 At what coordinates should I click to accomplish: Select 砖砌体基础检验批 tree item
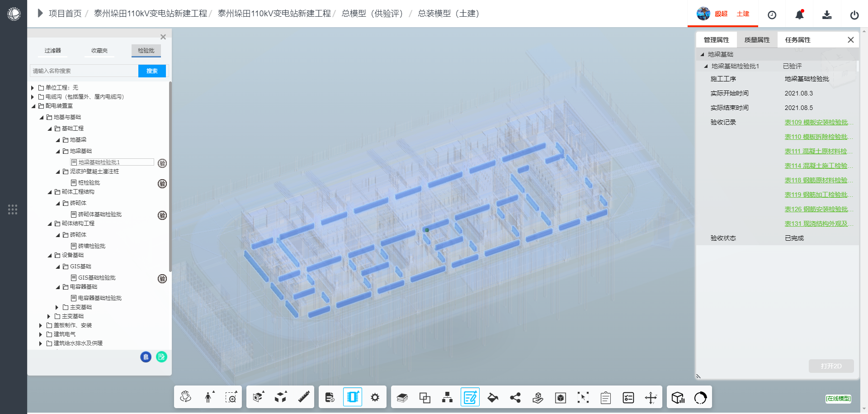point(99,214)
